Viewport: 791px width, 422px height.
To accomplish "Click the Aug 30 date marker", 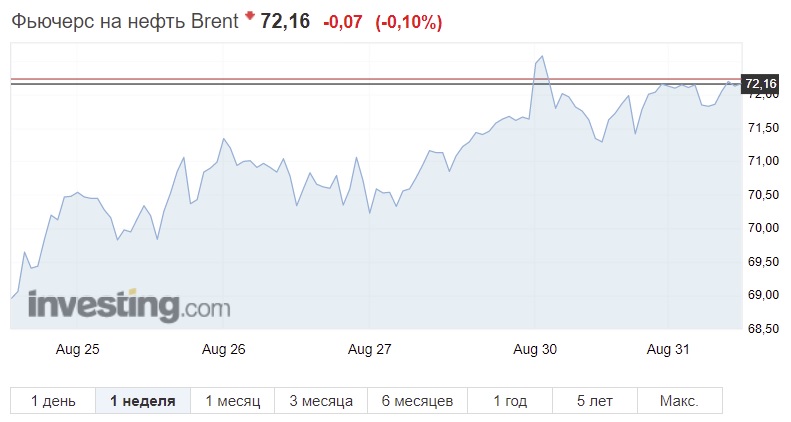I will tap(535, 349).
